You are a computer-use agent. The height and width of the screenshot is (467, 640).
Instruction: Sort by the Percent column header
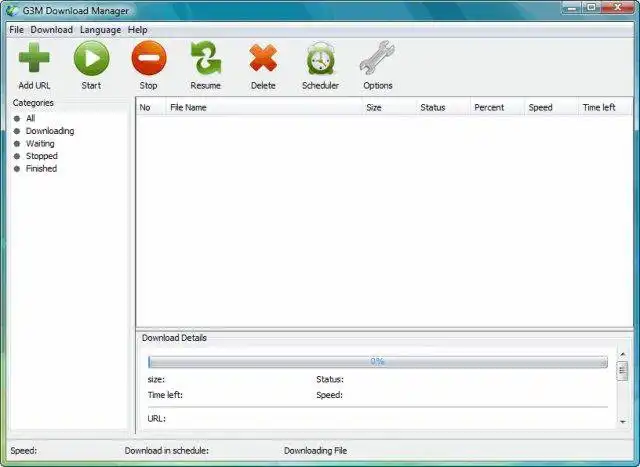(497, 107)
